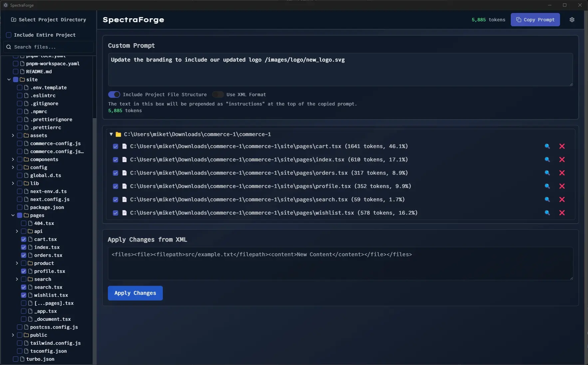Preview search.tsx with its magnifier icon
The height and width of the screenshot is (365, 588).
pyautogui.click(x=547, y=199)
